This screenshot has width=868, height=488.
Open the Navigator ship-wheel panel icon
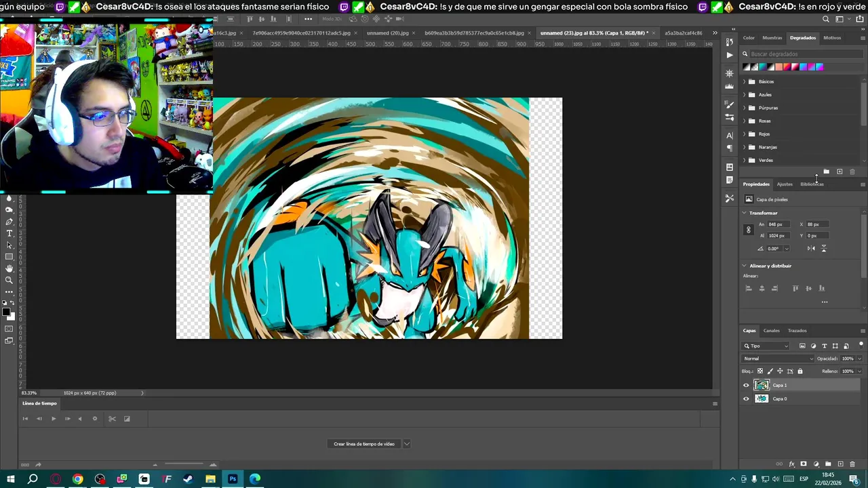pyautogui.click(x=730, y=73)
